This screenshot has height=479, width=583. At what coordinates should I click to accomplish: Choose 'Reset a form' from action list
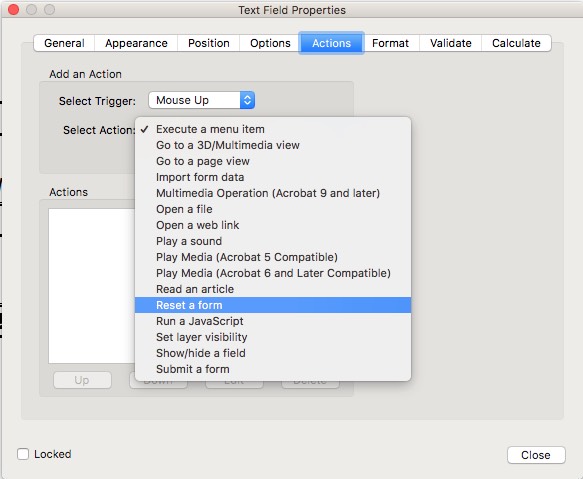pos(273,305)
